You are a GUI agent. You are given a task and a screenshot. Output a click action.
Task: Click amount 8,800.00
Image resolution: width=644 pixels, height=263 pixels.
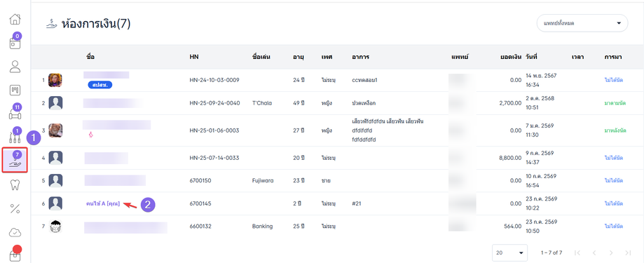tap(511, 158)
